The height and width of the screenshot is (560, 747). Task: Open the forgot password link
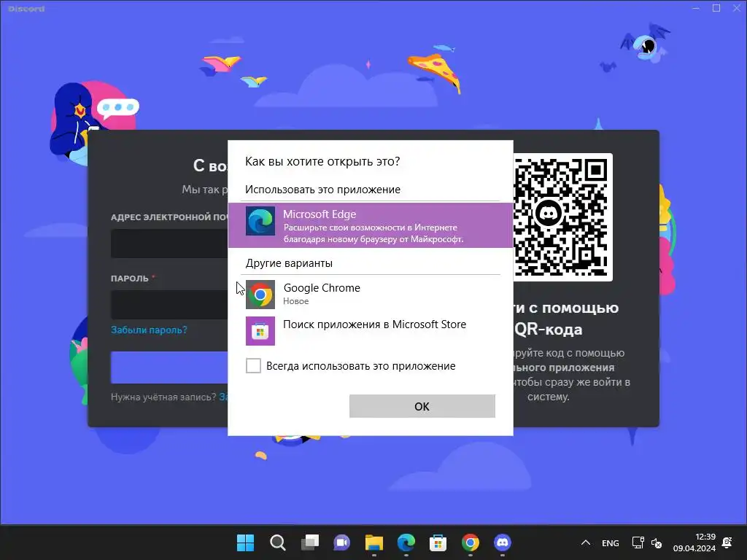[x=149, y=330]
